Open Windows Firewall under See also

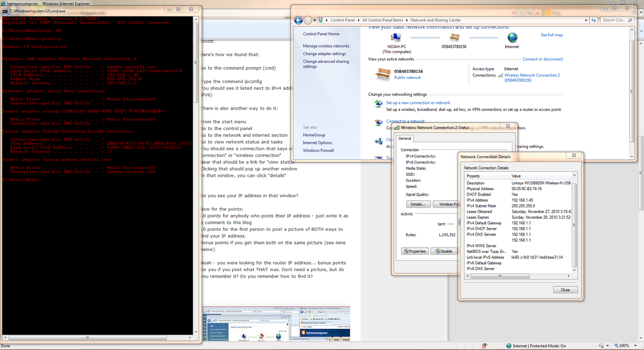tap(318, 150)
